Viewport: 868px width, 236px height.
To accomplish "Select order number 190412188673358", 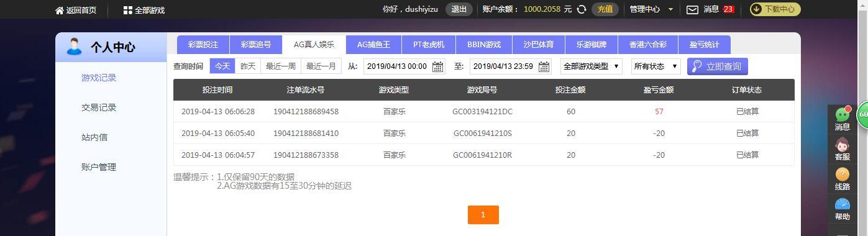I will [306, 155].
